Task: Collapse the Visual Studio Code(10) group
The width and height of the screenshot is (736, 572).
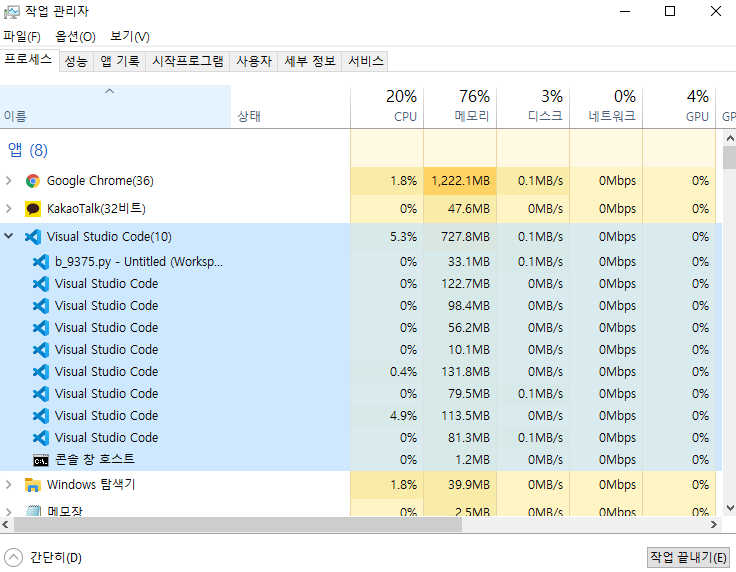Action: (8, 236)
